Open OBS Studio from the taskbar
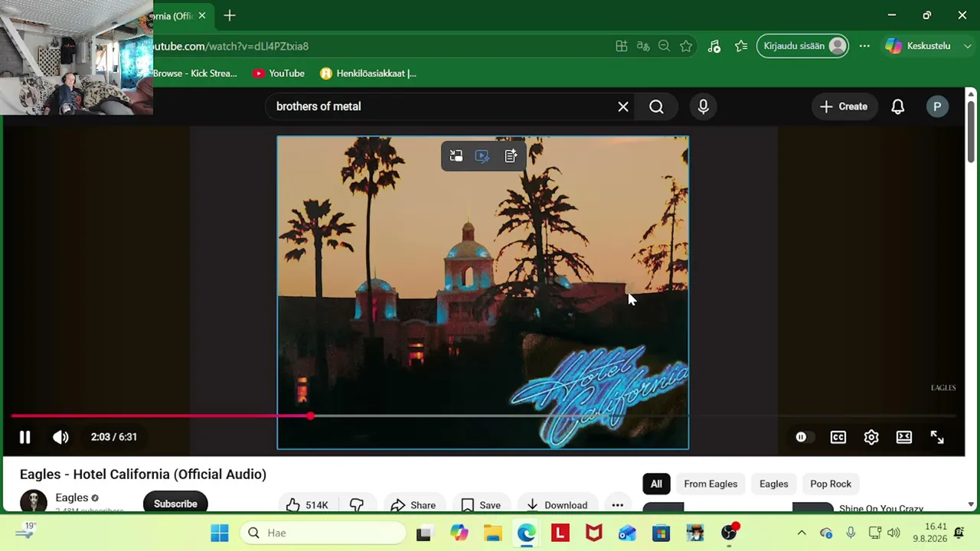980x551 pixels. [x=729, y=533]
